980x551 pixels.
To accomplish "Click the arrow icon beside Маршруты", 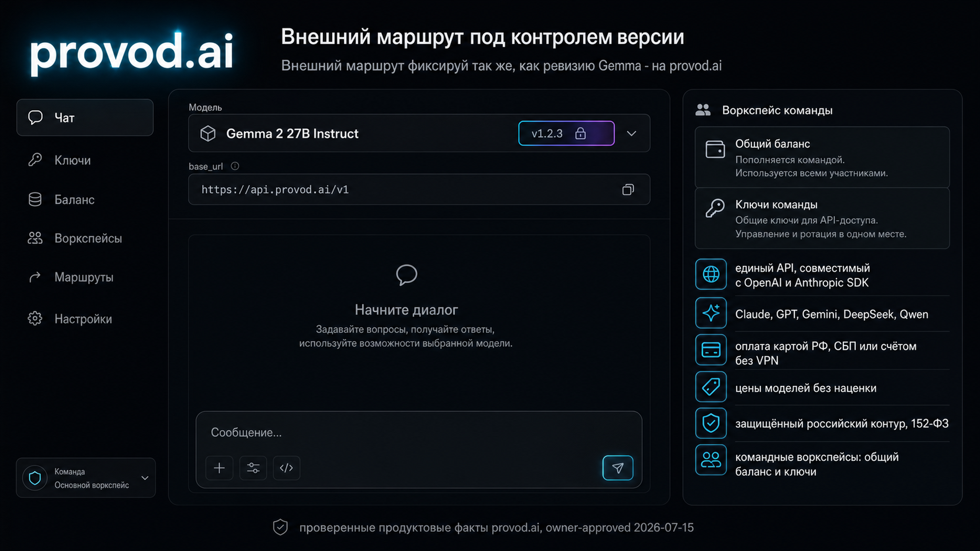I will [x=35, y=277].
